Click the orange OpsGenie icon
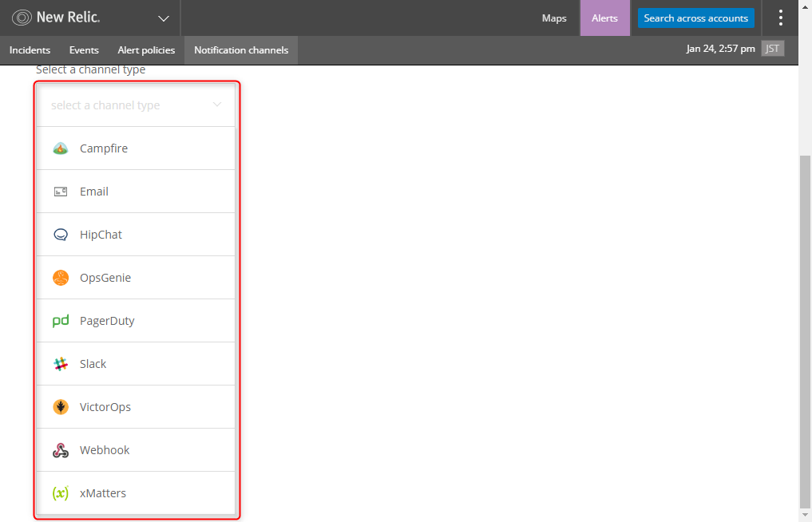Image resolution: width=812 pixels, height=522 pixels. coord(61,278)
